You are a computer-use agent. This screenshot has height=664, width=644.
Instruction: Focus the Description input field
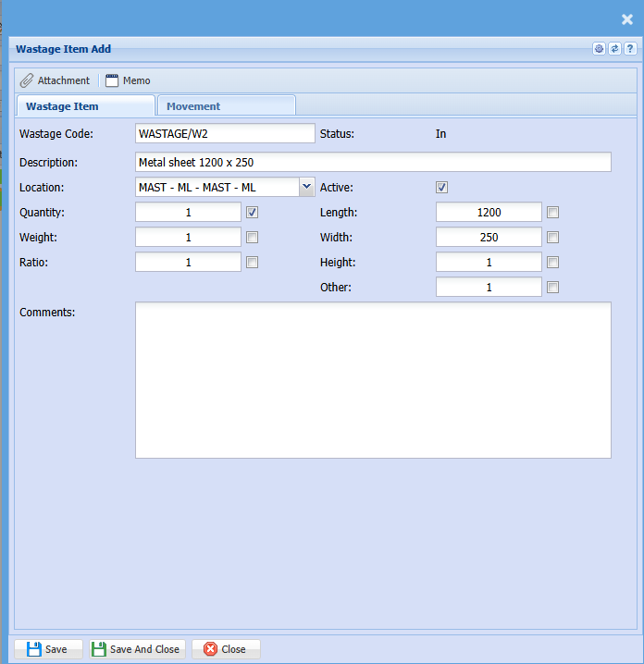pos(373,163)
